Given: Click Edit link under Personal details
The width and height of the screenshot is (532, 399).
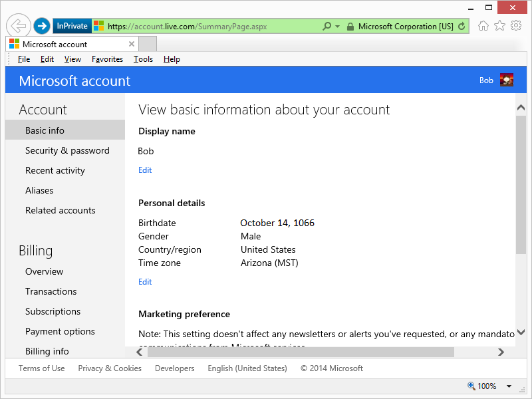Looking at the screenshot, I should point(145,282).
